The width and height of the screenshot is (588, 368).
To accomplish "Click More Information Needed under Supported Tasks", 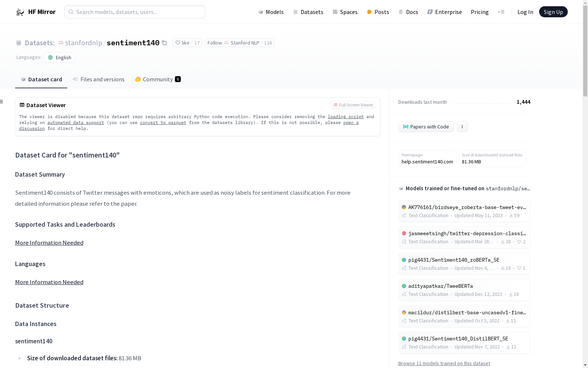I will click(x=49, y=243).
